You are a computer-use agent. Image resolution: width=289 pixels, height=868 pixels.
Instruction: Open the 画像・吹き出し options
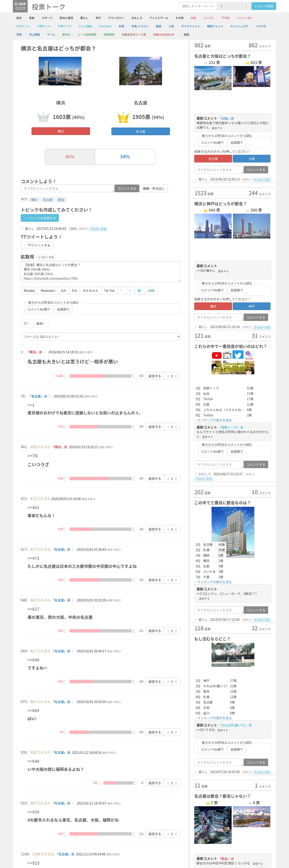[154, 188]
